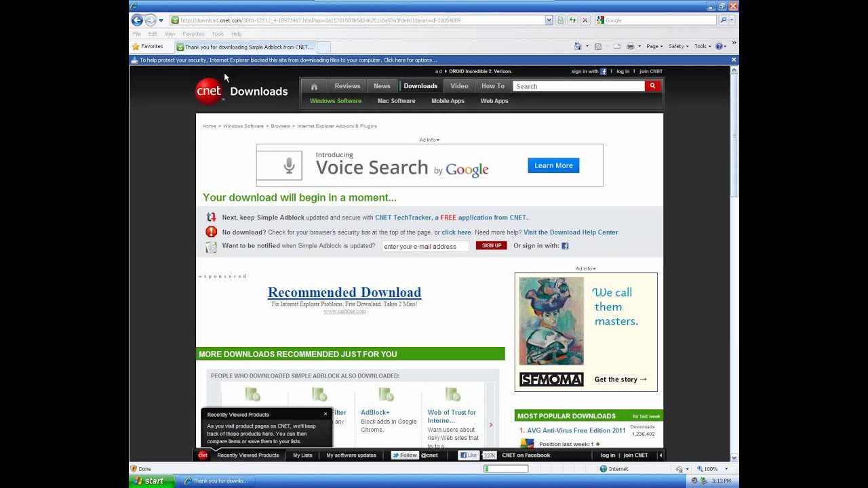Open the Tools menu in menu bar
This screenshot has height=488, width=868.
(218, 34)
